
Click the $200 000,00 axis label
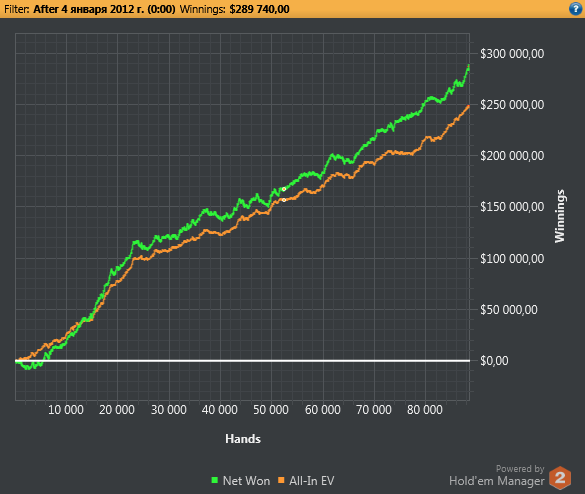pyautogui.click(x=512, y=156)
